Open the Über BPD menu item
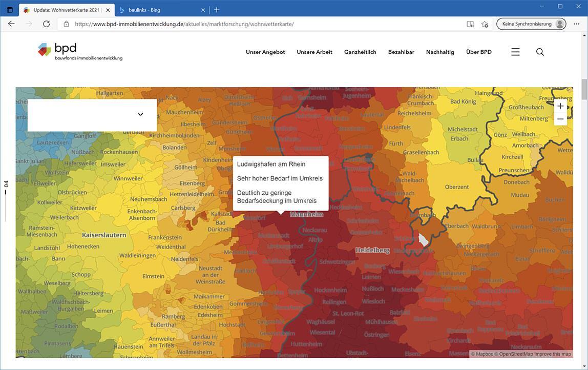Screen dimensions: 588x370 coord(478,52)
